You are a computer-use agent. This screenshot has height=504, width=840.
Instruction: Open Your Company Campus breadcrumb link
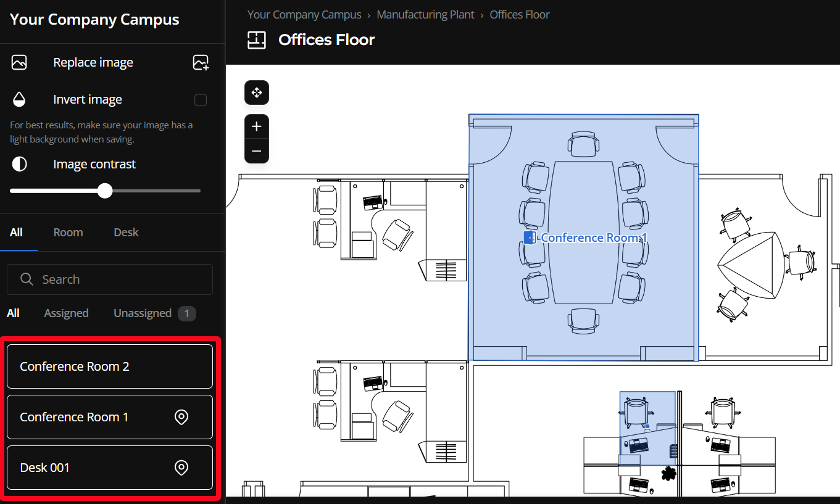point(304,14)
